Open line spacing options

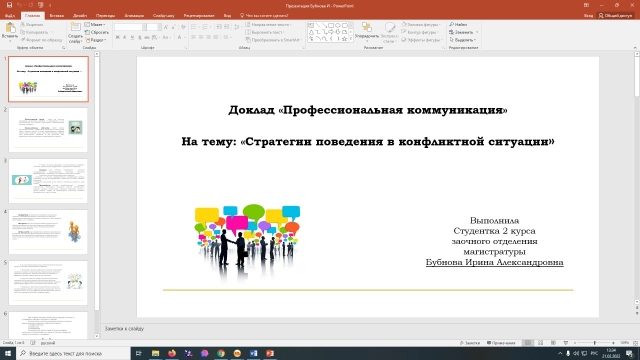click(237, 27)
